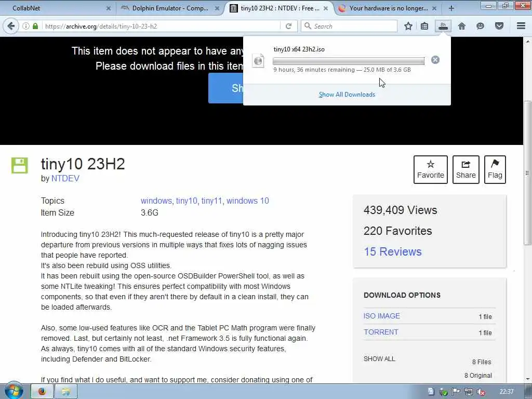
Task: Click the muted volume tray icon
Action: click(481, 392)
